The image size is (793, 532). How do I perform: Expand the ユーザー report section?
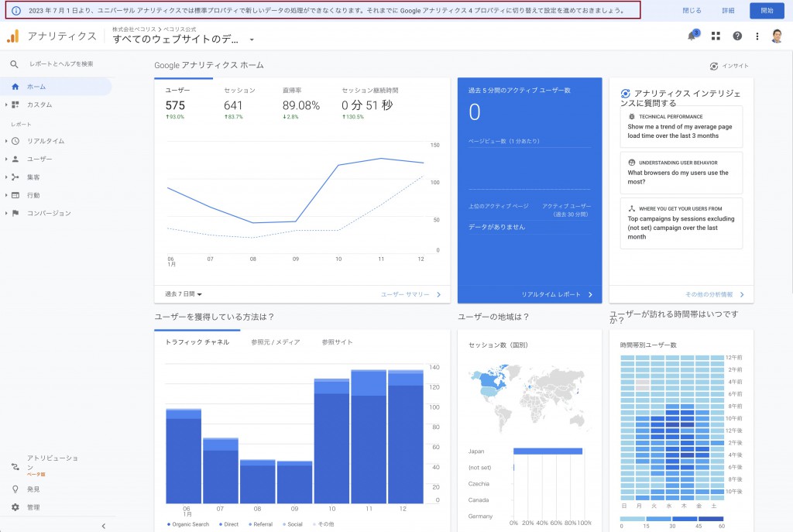(x=6, y=159)
